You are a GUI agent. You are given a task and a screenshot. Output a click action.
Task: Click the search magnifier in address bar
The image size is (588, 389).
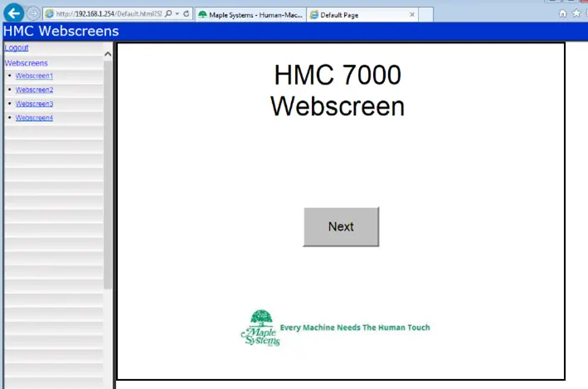pyautogui.click(x=168, y=13)
